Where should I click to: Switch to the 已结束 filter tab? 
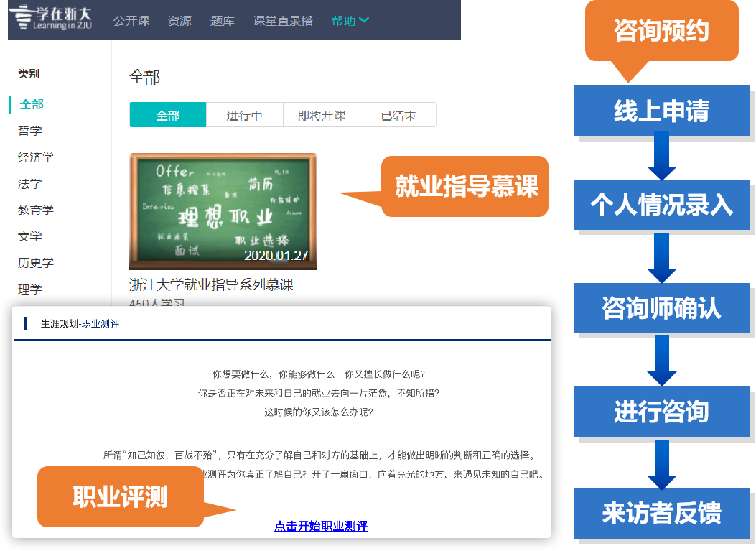click(x=398, y=114)
